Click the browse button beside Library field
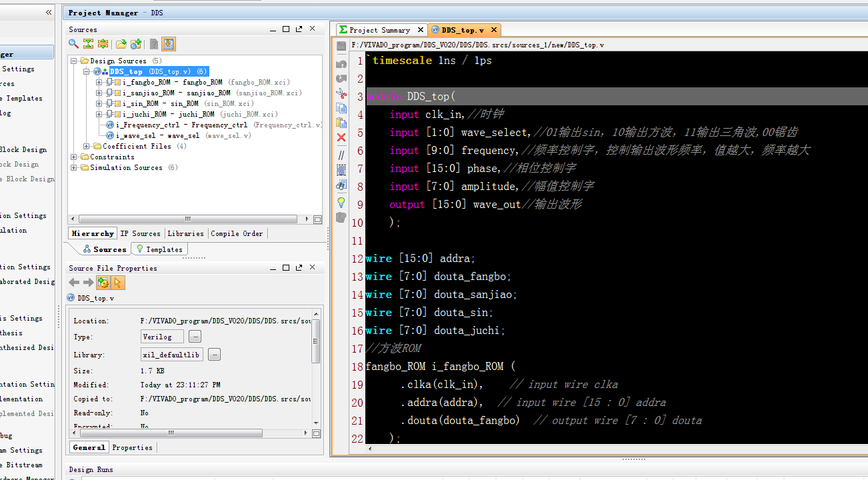 tap(214, 354)
